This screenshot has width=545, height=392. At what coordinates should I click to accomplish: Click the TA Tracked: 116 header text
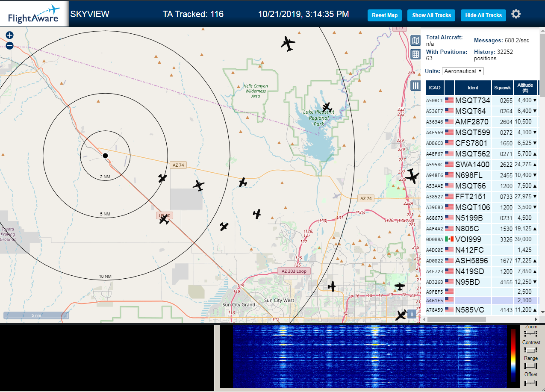coord(193,14)
